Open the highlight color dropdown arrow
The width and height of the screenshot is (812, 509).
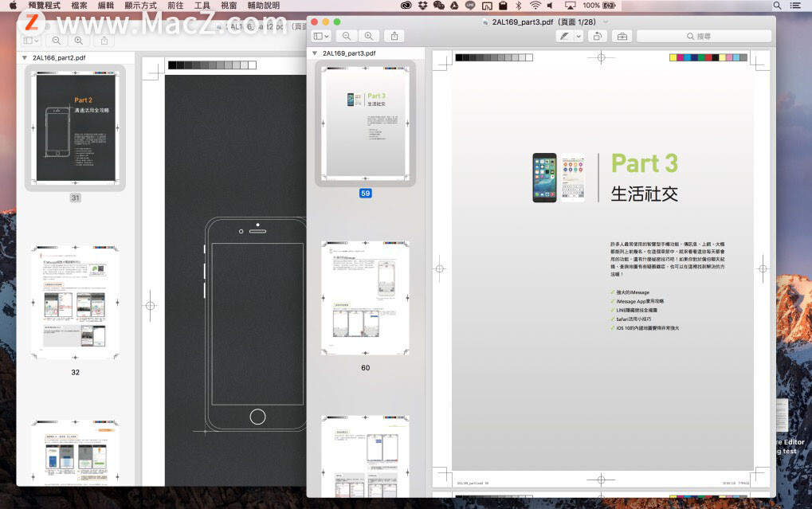pos(579,37)
